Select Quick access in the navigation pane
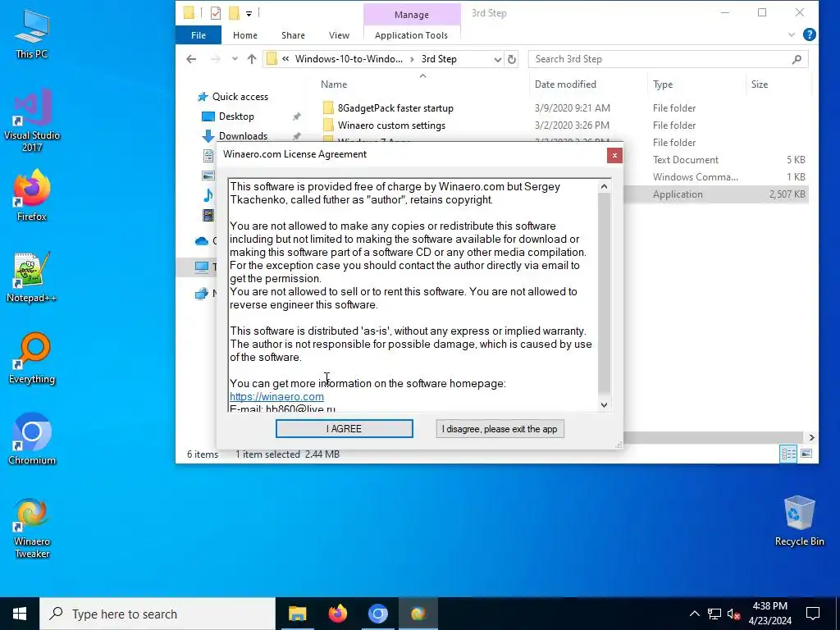The image size is (840, 630). [x=240, y=97]
